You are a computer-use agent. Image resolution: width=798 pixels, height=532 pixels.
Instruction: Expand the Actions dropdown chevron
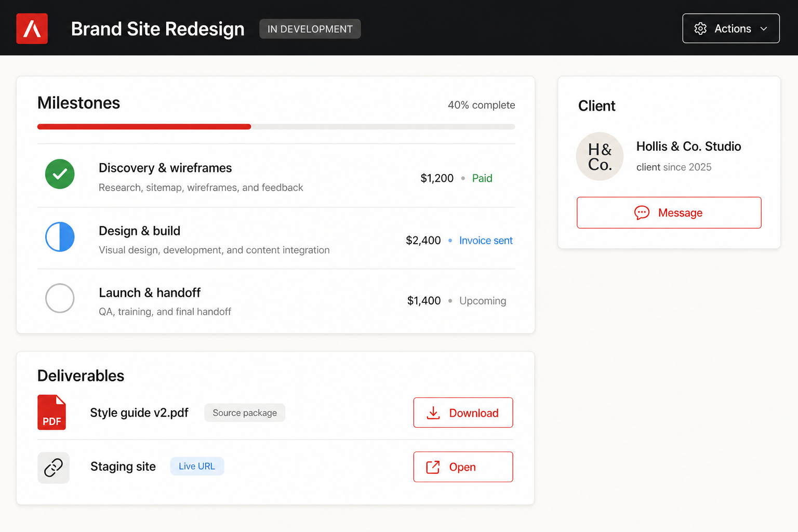[764, 29]
